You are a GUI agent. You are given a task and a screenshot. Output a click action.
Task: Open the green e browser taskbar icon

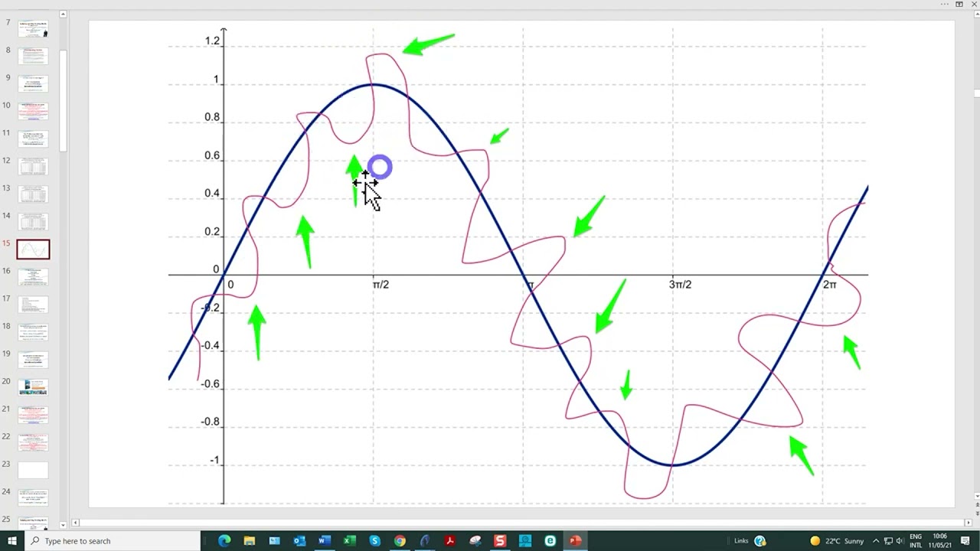click(x=550, y=541)
